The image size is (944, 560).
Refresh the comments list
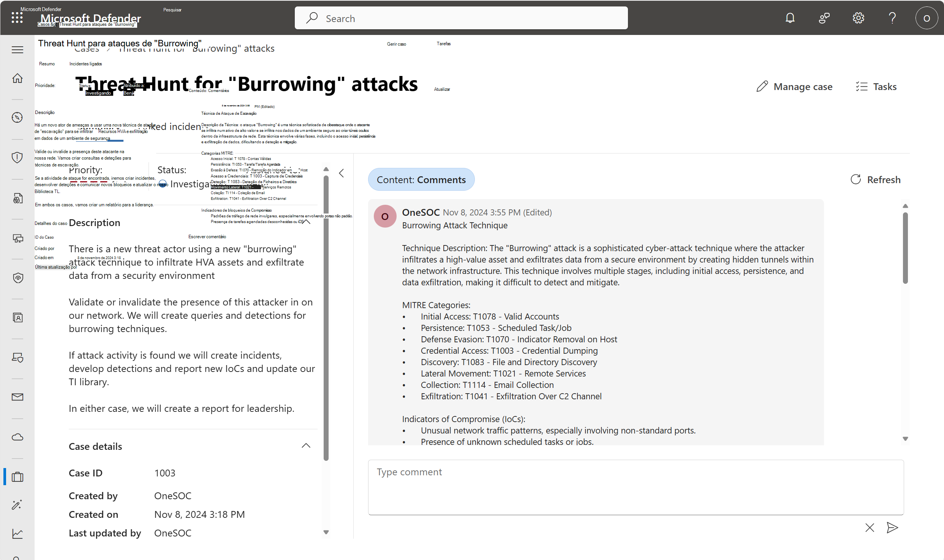pyautogui.click(x=875, y=180)
